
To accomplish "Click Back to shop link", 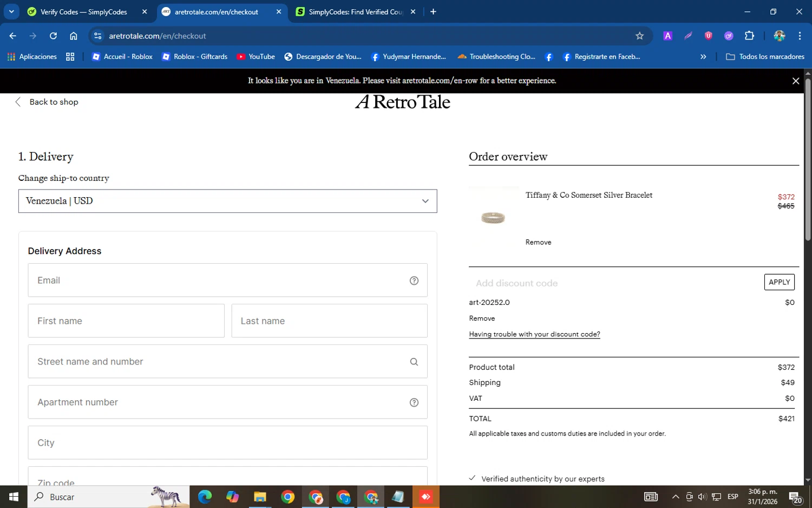I will point(47,102).
